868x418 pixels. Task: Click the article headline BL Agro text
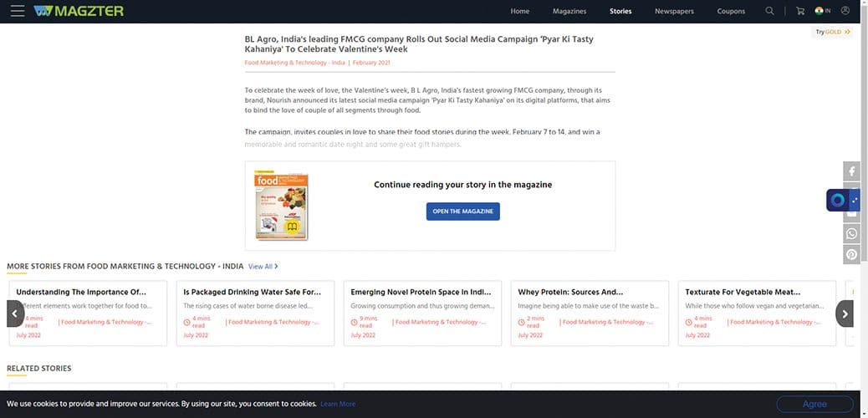(419, 44)
